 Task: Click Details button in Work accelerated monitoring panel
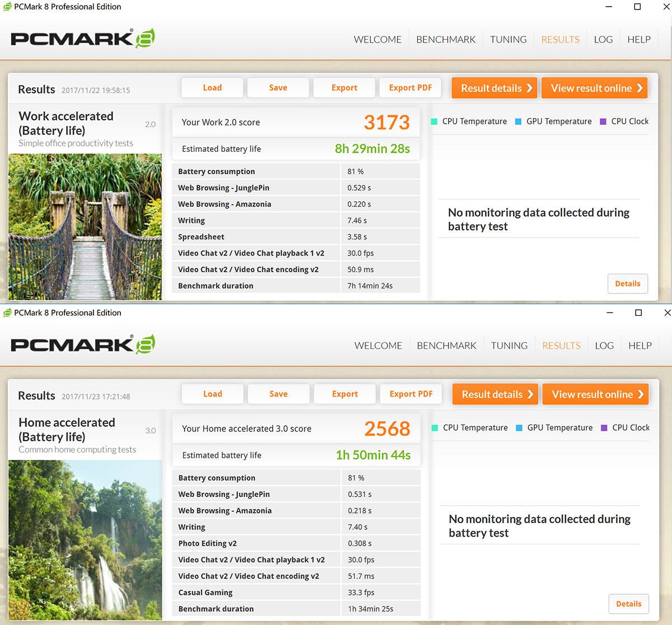628,284
